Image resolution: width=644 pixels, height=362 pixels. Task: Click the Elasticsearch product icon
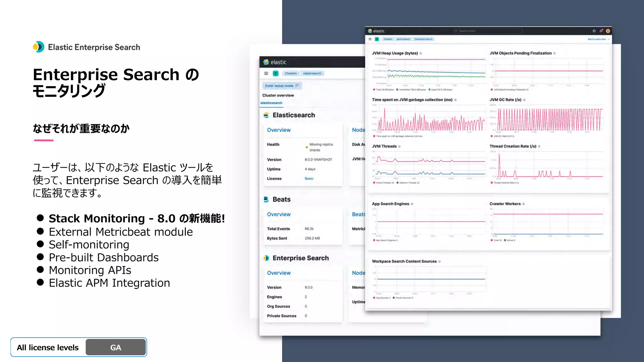(x=266, y=115)
